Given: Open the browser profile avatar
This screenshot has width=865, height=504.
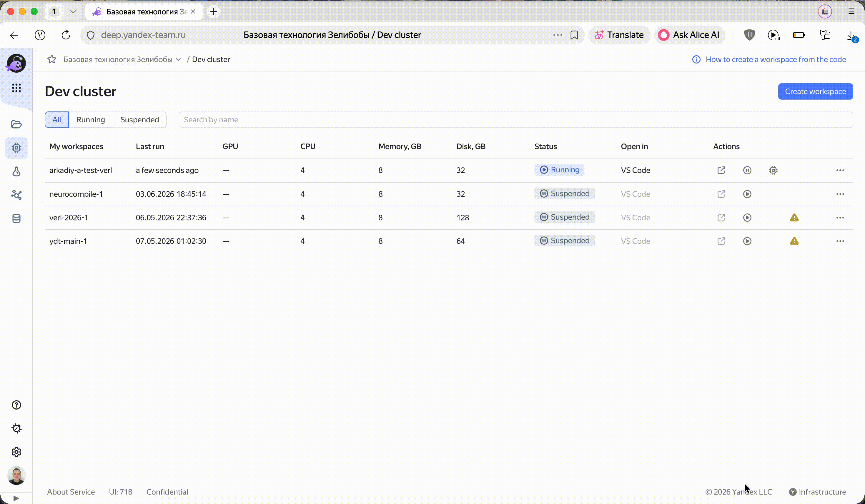Looking at the screenshot, I should click(x=825, y=12).
